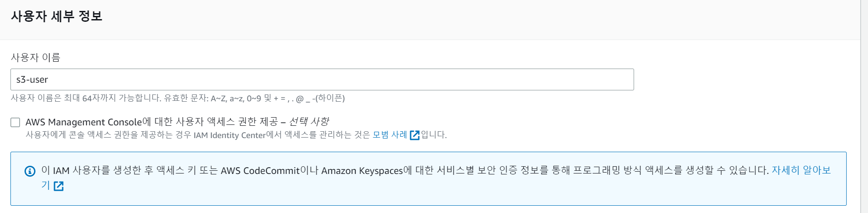Click the 사용자 이름 field label

pos(35,57)
